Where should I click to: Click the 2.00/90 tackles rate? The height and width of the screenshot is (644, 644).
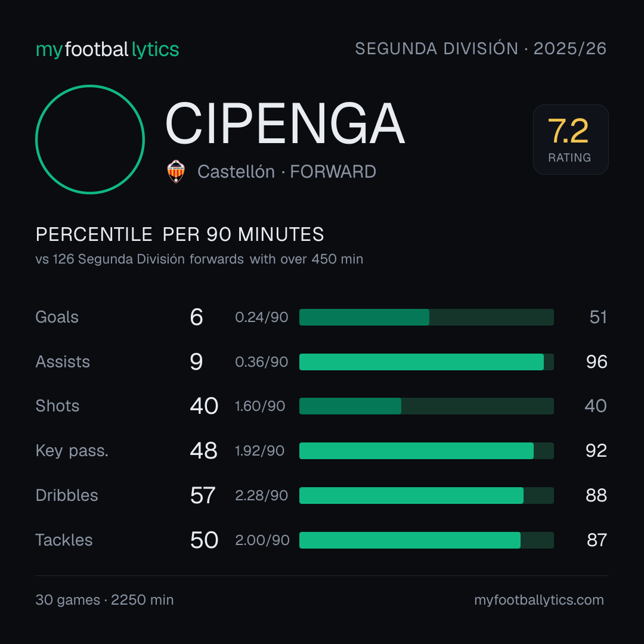[x=262, y=540]
